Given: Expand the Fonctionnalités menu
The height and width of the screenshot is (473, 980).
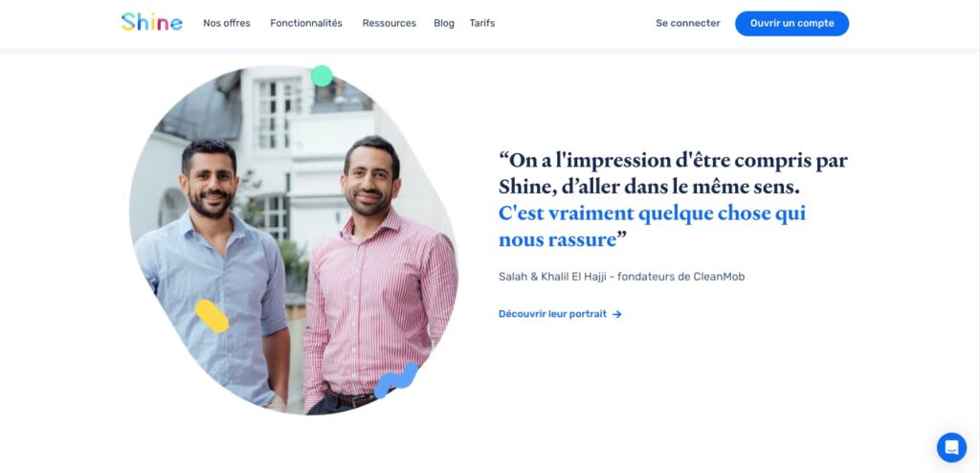Looking at the screenshot, I should 306,23.
